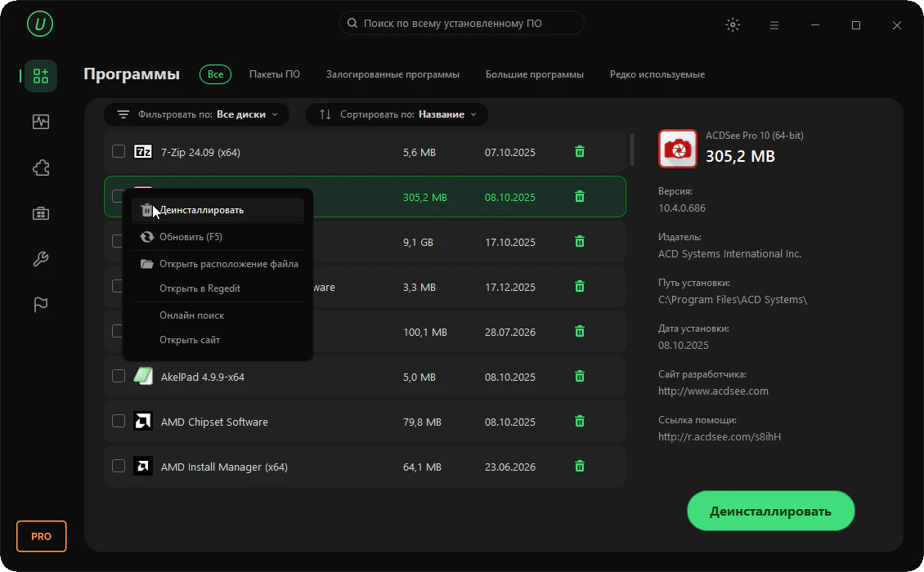Click trash icon for AMD Chipset Software
924x572 pixels.
pos(579,421)
